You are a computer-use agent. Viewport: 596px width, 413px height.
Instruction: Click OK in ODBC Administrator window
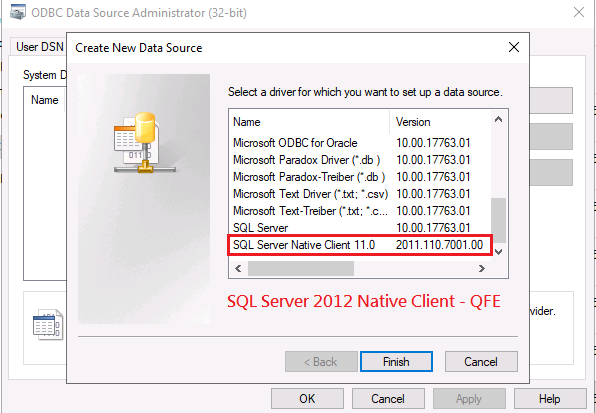(307, 399)
